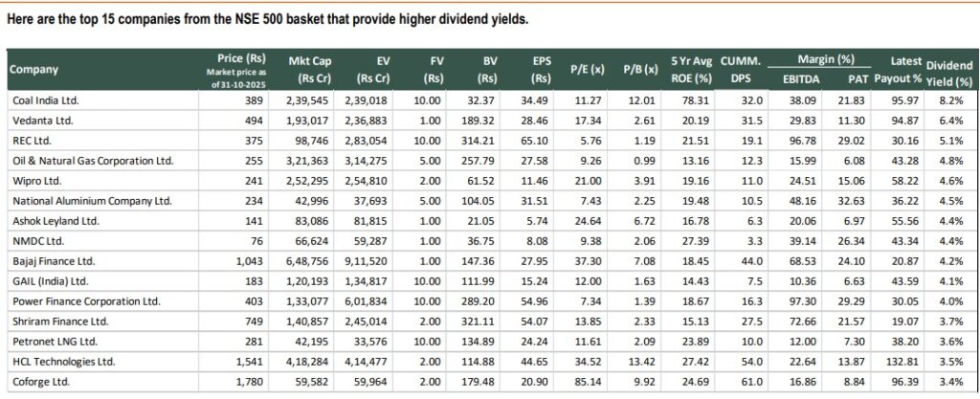This screenshot has height=399, width=980.
Task: Click Power Finance Corporation Ltd. name
Action: tap(84, 301)
